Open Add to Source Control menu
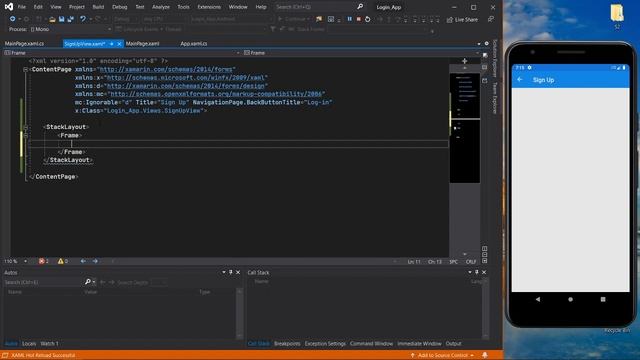 [442, 355]
